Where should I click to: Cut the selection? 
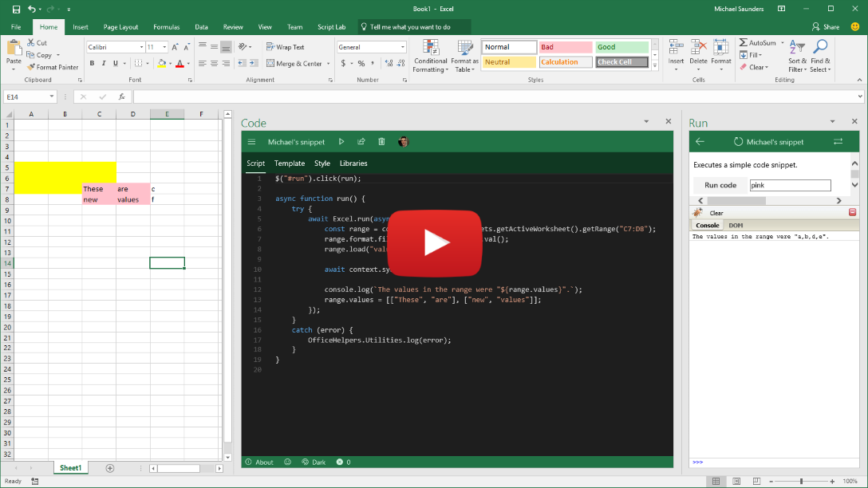(x=37, y=42)
